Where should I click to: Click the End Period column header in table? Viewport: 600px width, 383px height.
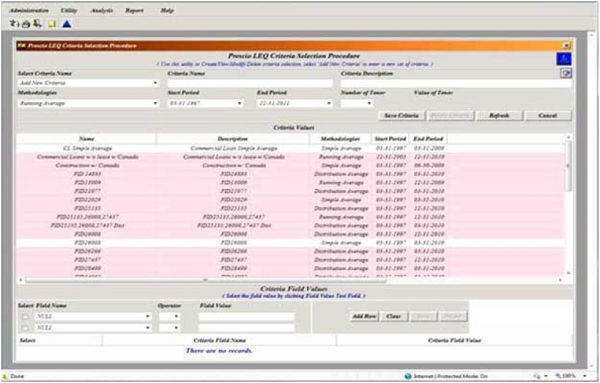click(x=428, y=139)
